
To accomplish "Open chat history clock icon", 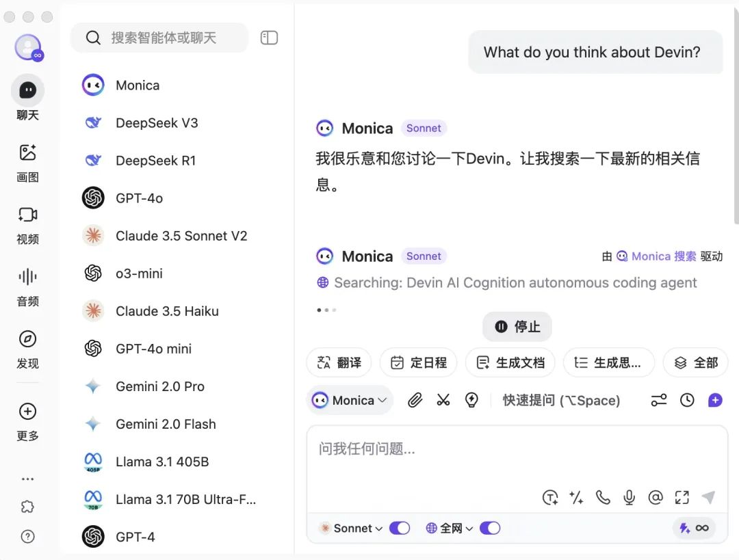I will (687, 400).
